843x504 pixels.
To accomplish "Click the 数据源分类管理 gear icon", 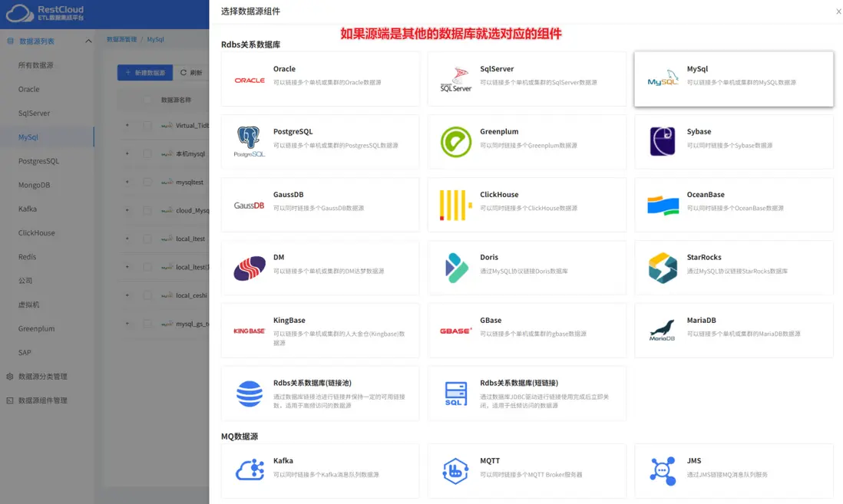I will click(x=10, y=377).
